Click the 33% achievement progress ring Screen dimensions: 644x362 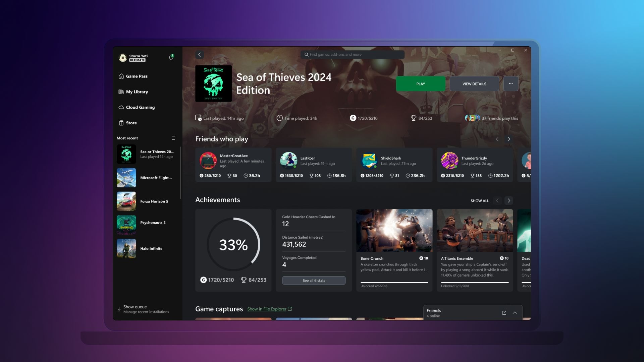pyautogui.click(x=233, y=244)
